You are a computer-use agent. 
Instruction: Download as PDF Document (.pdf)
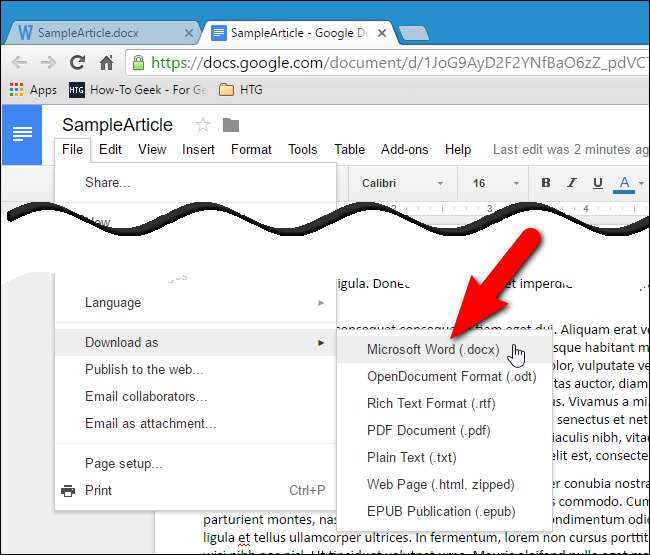[x=444, y=430]
